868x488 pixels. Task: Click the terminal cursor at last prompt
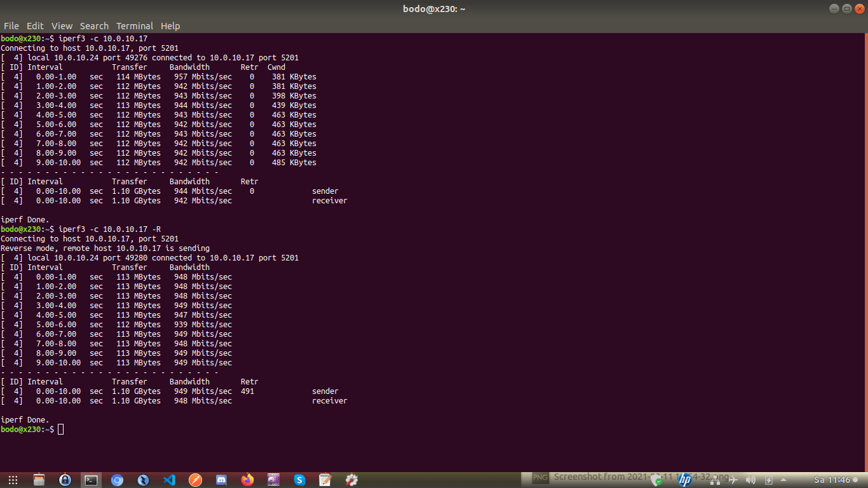(60, 430)
